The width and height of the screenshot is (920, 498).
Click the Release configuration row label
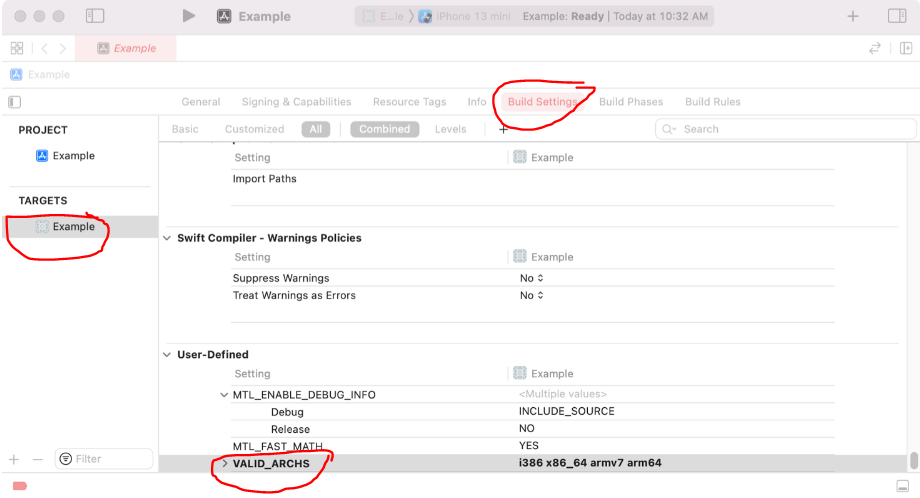(290, 429)
